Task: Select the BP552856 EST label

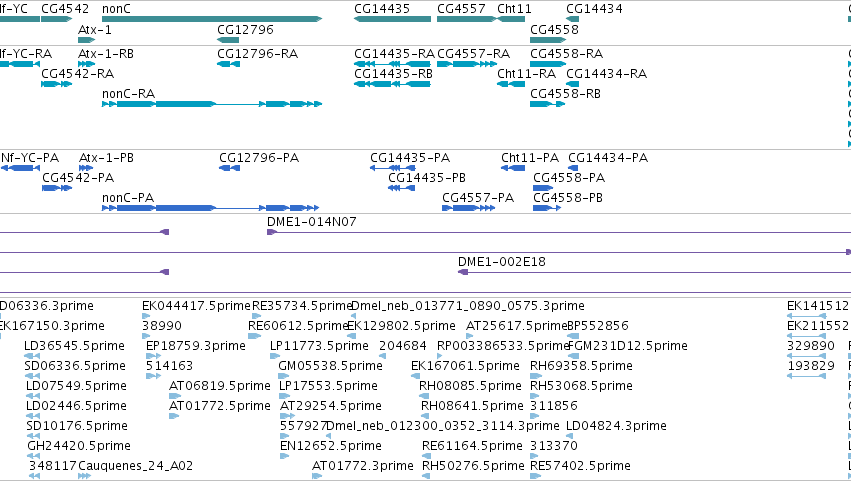Action: (598, 326)
